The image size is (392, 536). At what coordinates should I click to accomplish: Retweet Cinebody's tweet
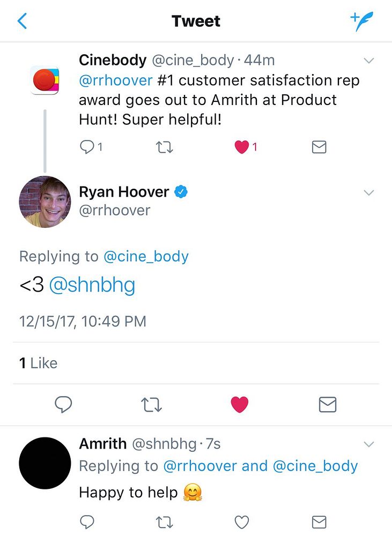[x=164, y=147]
